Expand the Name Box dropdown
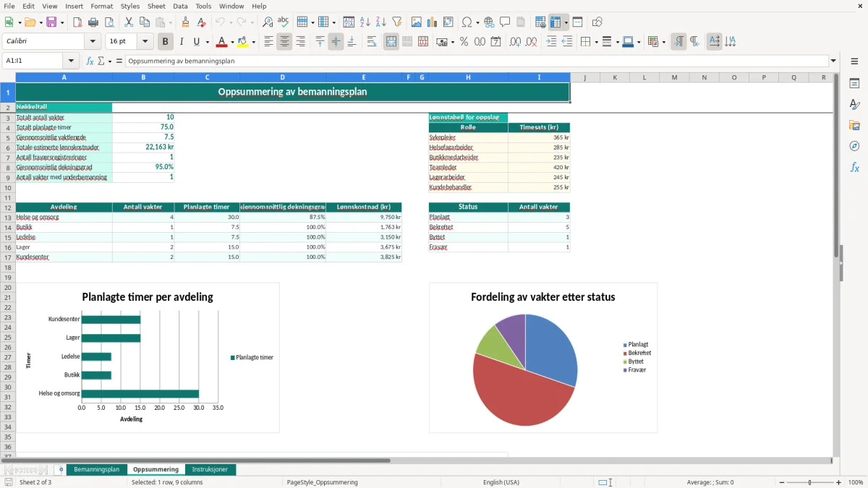Screen dimensions: 868x488 [71, 61]
